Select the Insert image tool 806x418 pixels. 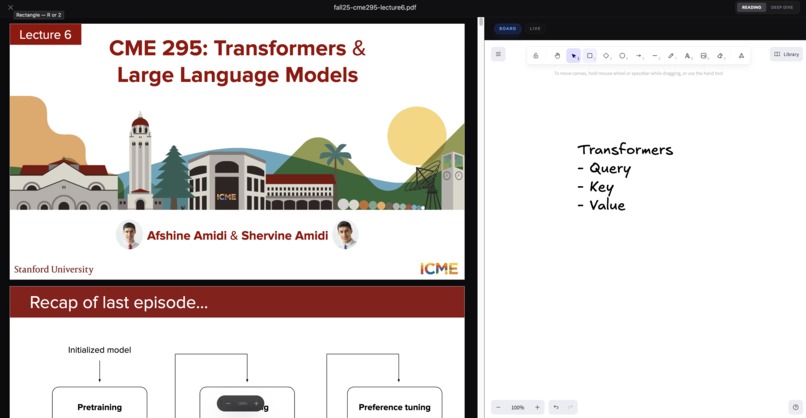[x=704, y=56]
